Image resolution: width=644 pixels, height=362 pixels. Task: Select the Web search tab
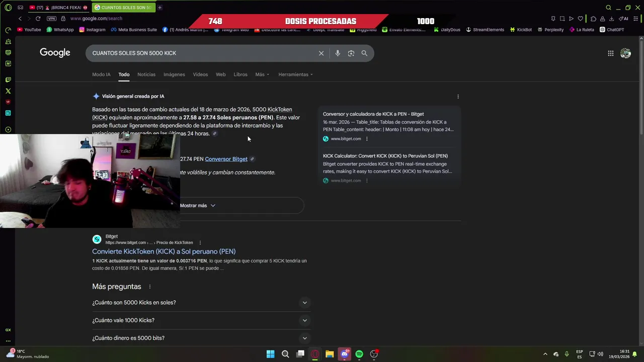coord(221,74)
